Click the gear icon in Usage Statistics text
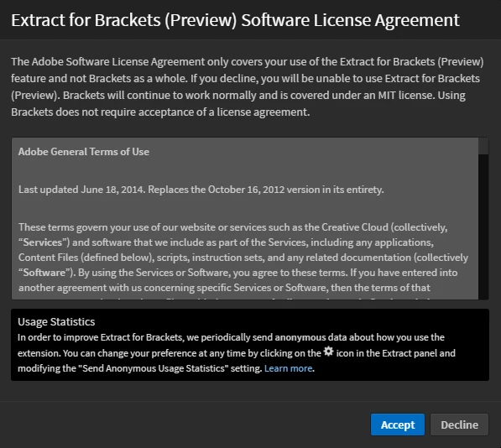The image size is (501, 448). point(328,352)
